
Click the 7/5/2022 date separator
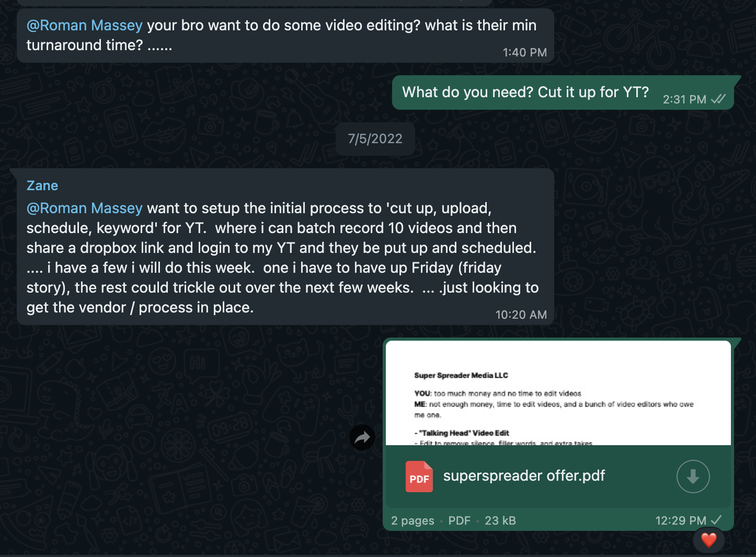coord(375,138)
